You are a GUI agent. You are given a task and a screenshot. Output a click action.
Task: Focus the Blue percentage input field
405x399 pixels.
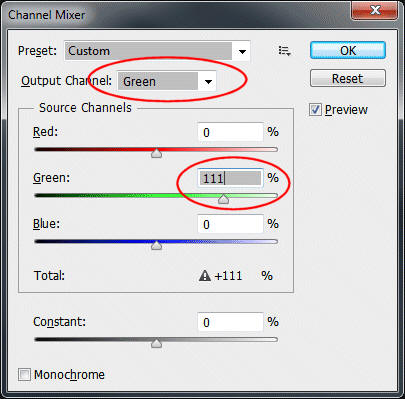pos(230,224)
